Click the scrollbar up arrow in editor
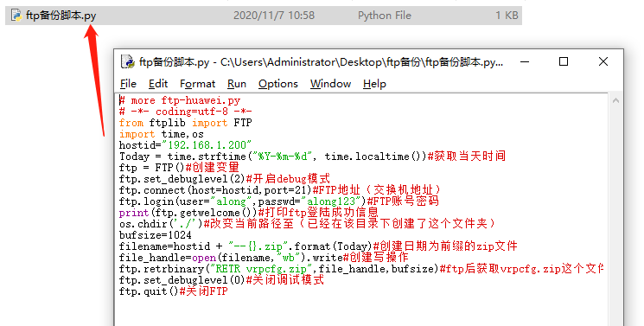This screenshot has width=644, height=326. pyautogui.click(x=615, y=100)
